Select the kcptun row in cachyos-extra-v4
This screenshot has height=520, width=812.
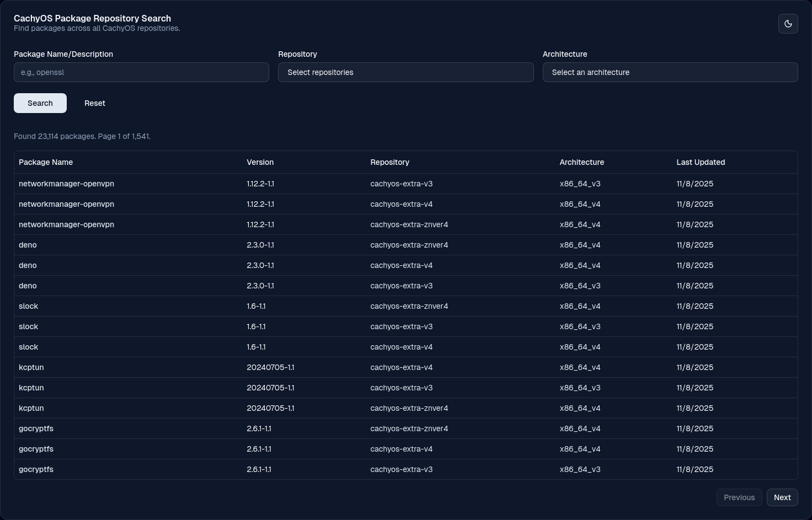(x=31, y=367)
